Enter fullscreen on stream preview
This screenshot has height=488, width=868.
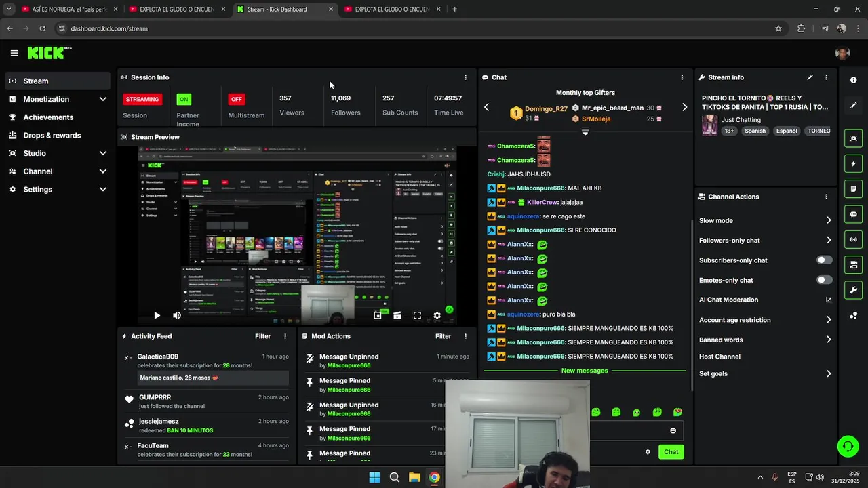pos(417,315)
